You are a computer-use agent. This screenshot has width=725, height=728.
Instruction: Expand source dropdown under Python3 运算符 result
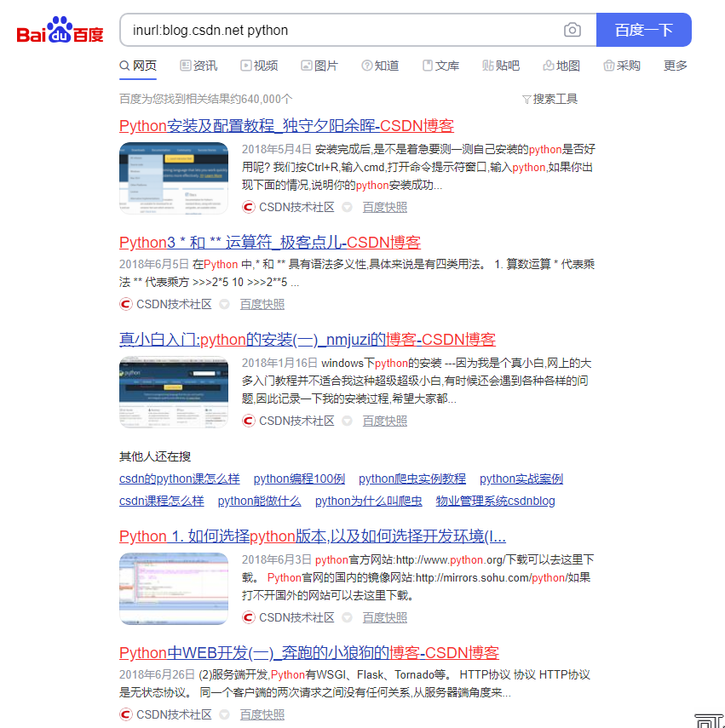click(224, 304)
